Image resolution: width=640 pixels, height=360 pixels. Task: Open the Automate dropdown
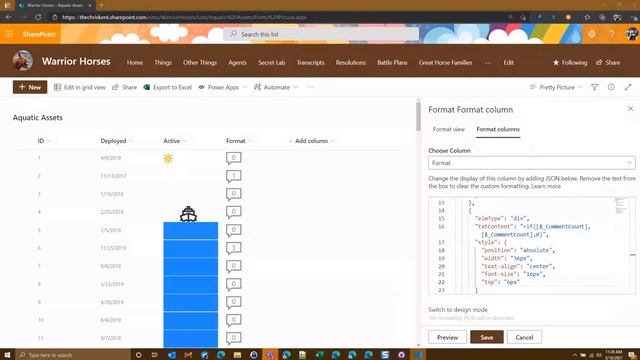click(276, 87)
